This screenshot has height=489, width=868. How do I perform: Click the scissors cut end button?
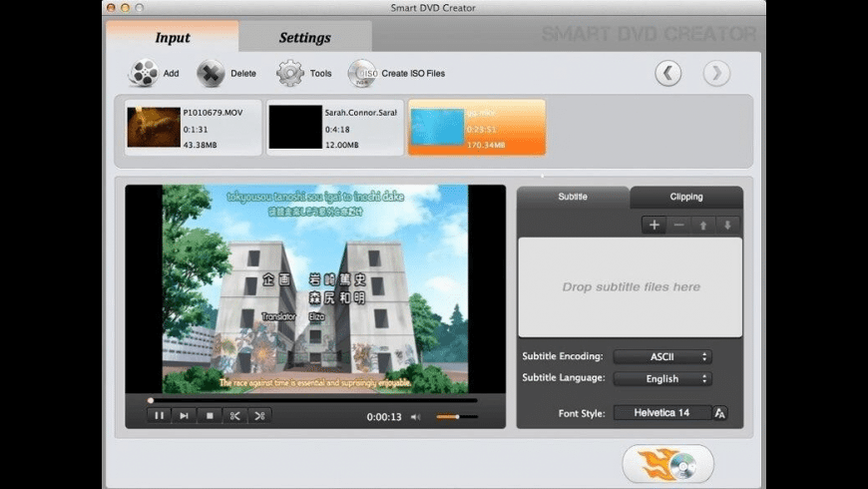(x=259, y=415)
